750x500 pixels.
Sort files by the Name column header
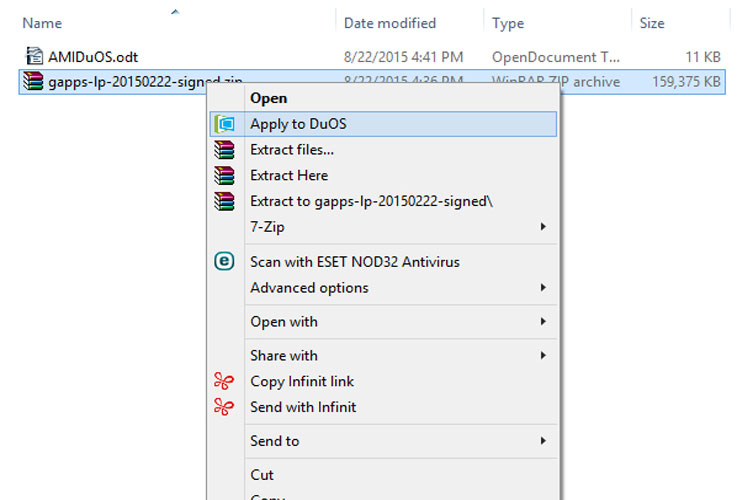click(42, 23)
